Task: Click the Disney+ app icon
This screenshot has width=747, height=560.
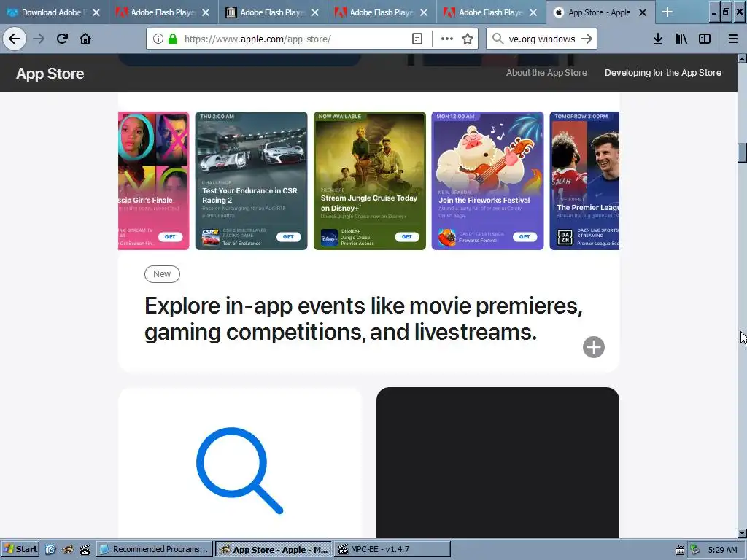Action: (329, 237)
